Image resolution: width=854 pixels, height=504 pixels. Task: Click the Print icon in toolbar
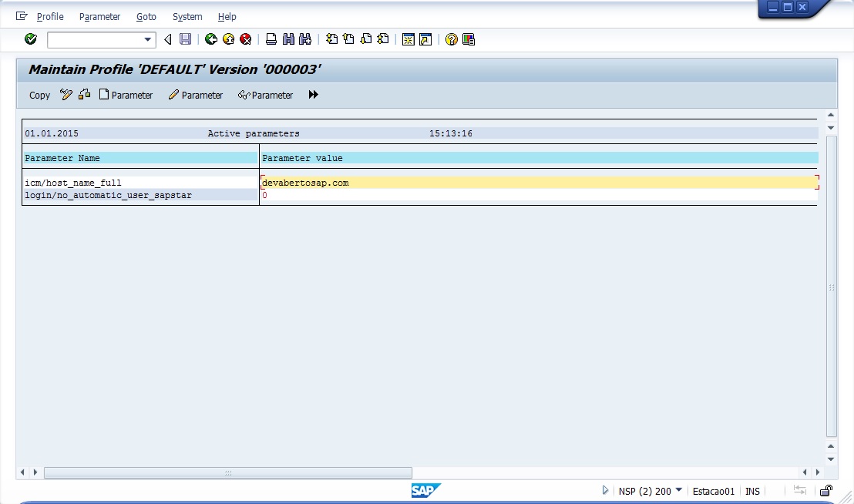pos(271,39)
